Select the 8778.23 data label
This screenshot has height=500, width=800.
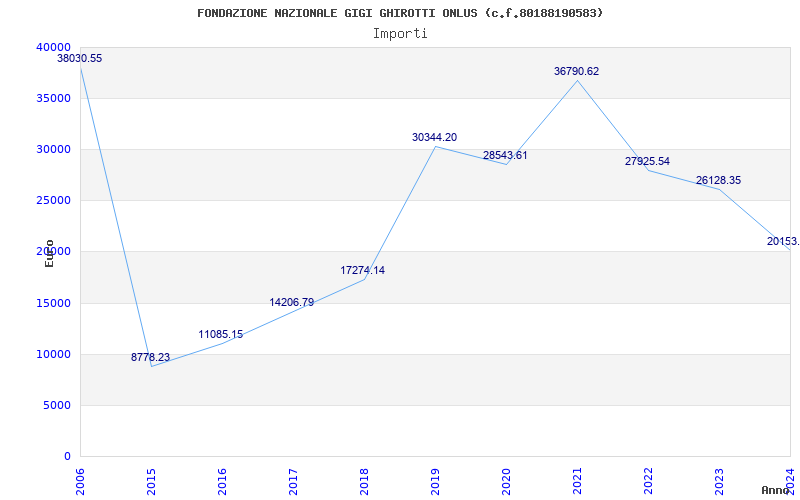tap(150, 357)
